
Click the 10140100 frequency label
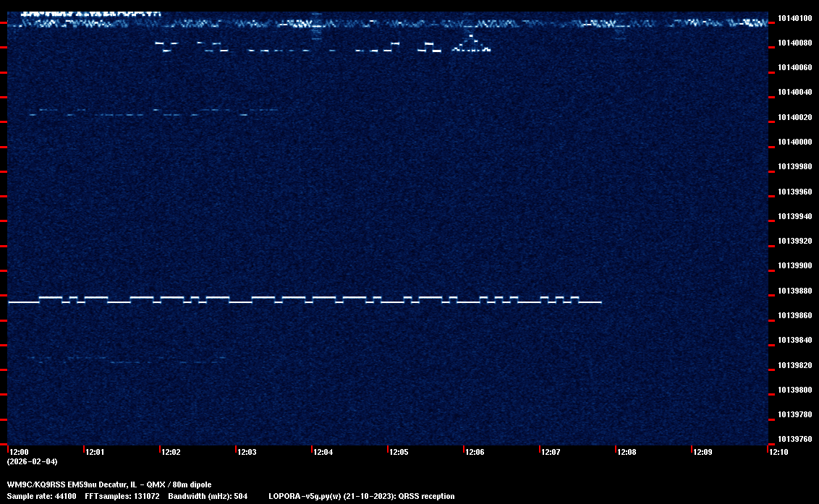[795, 18]
